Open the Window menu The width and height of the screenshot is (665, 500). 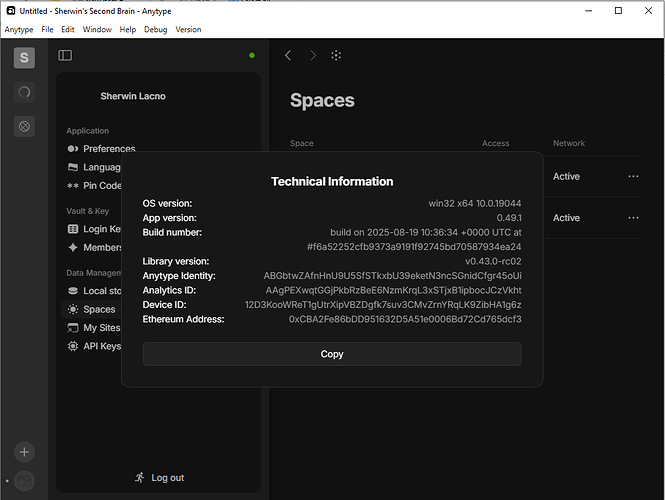point(97,29)
